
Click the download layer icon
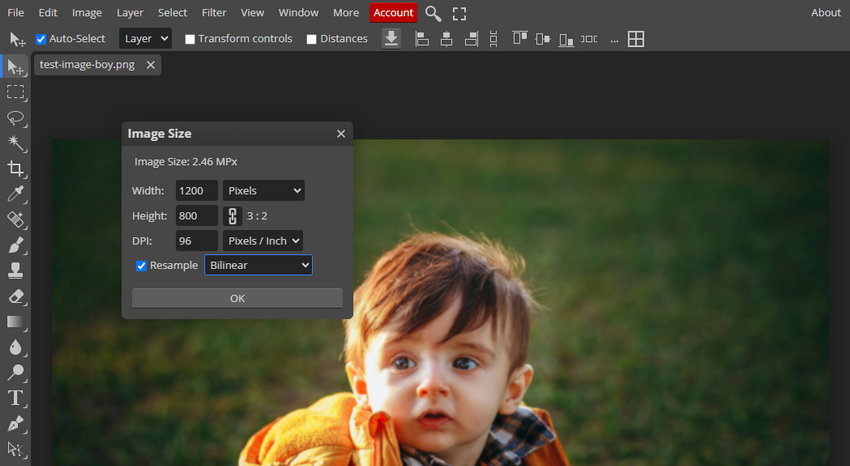click(391, 38)
